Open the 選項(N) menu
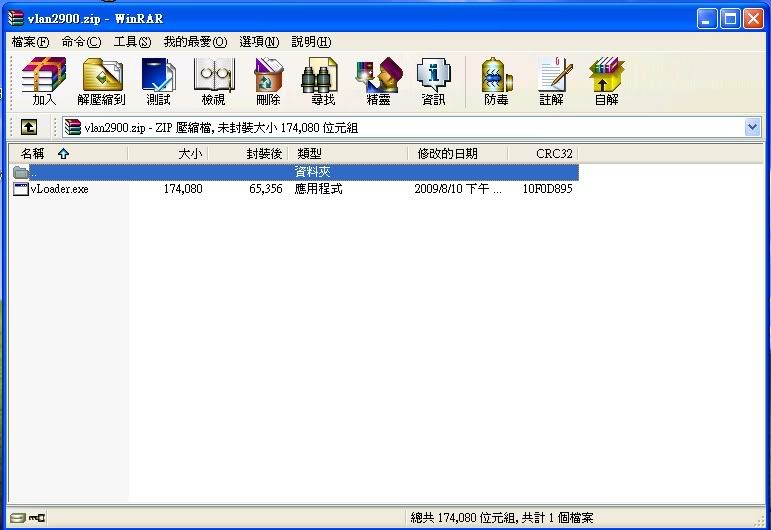Viewport: 771px width, 530px height. (259, 41)
